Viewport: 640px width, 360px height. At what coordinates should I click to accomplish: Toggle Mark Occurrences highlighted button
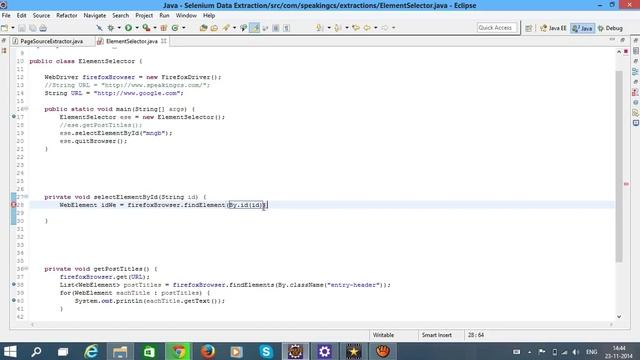pos(254,28)
